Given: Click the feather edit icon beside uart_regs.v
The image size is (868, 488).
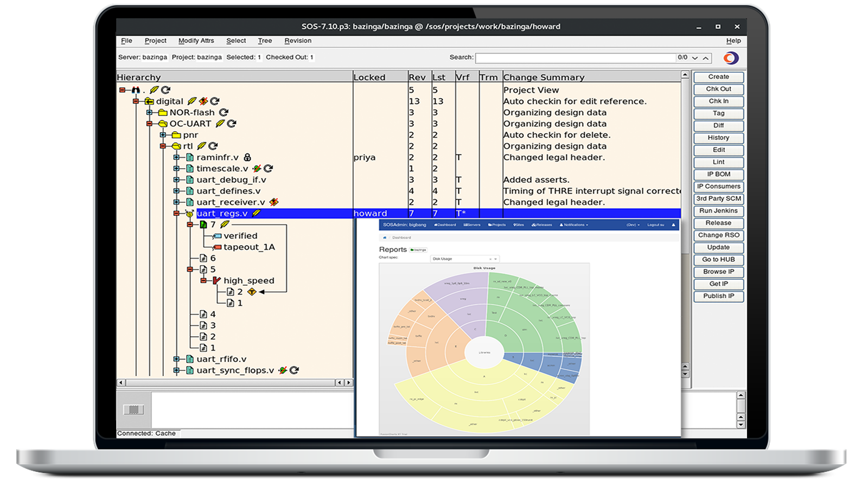Looking at the screenshot, I should pos(256,214).
